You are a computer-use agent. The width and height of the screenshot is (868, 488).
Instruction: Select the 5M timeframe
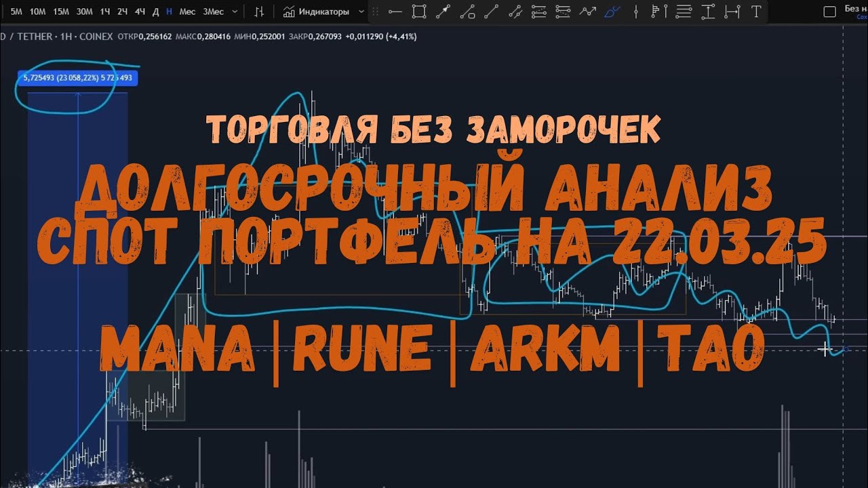click(16, 12)
